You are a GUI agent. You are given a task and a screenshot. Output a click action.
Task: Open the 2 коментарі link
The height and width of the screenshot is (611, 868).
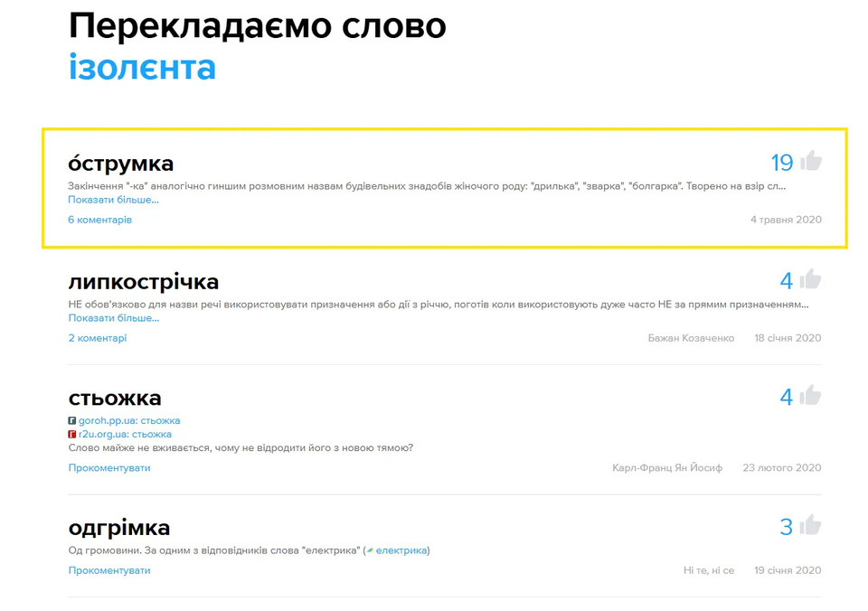pyautogui.click(x=98, y=338)
